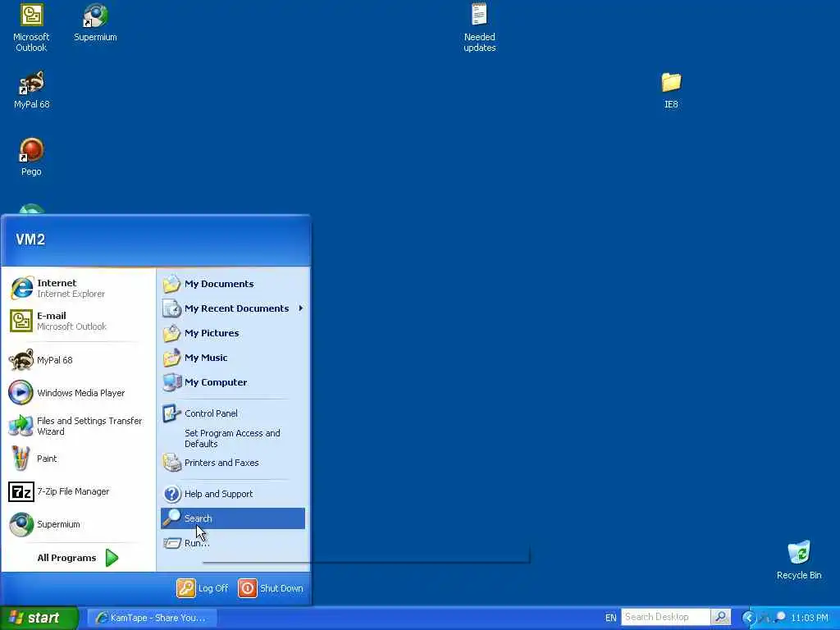Image resolution: width=840 pixels, height=630 pixels.
Task: Click the 11:03 PM clock
Action: coord(810,618)
